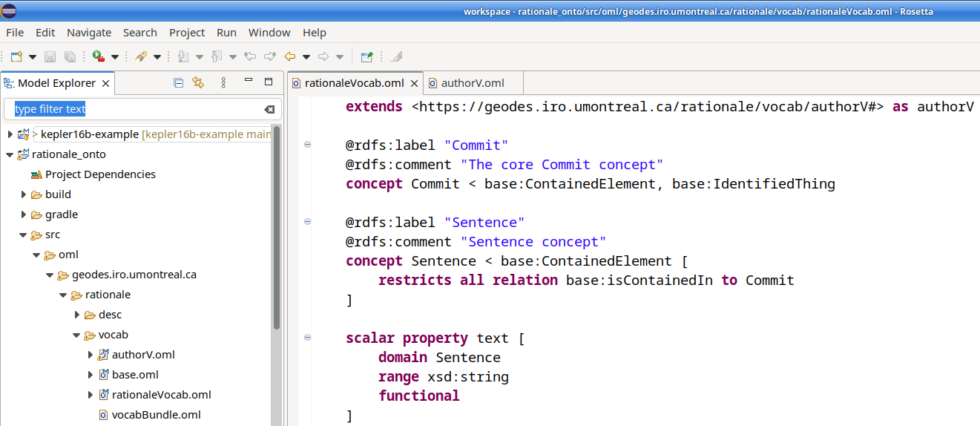This screenshot has width=980, height=426.
Task: Expand the authorV.oml tree node
Action: coord(90,355)
